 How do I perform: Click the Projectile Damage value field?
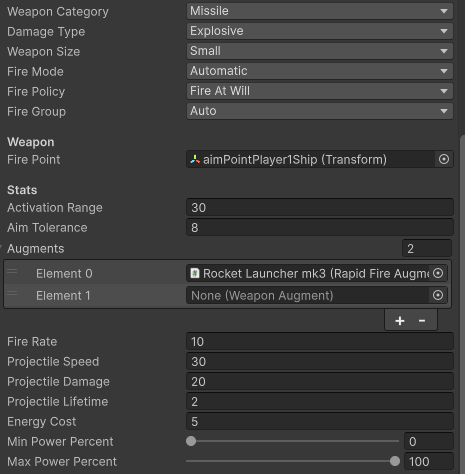pyautogui.click(x=320, y=381)
